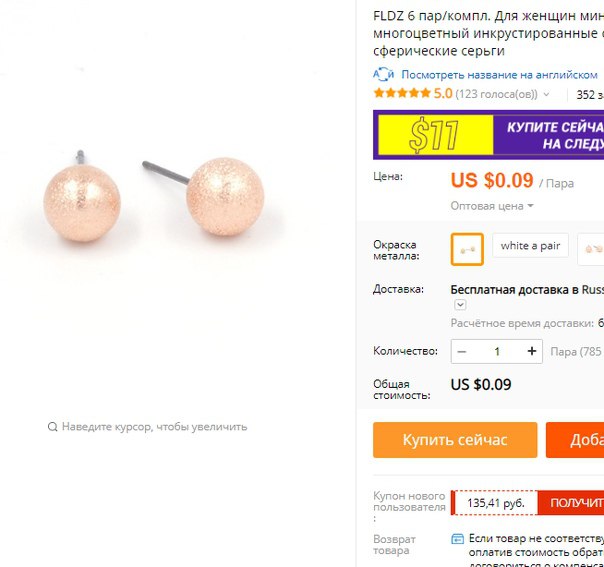Click the main earrings product image
The width and height of the screenshot is (604, 567).
[x=154, y=196]
